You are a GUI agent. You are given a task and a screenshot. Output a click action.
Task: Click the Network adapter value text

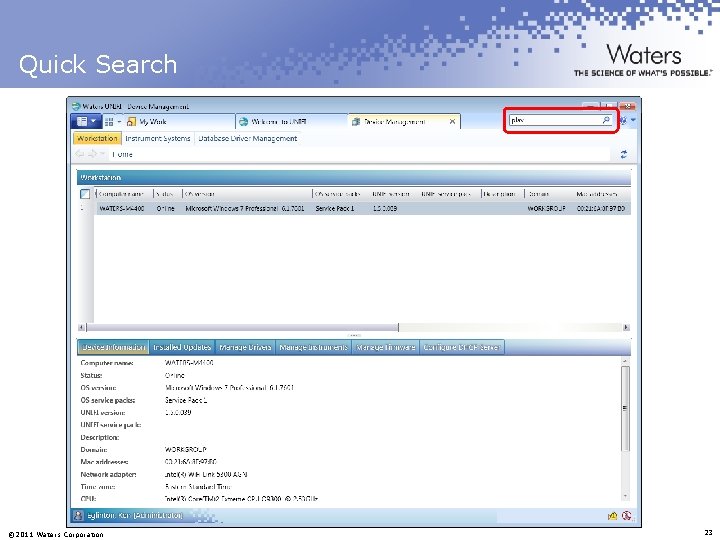click(206, 474)
